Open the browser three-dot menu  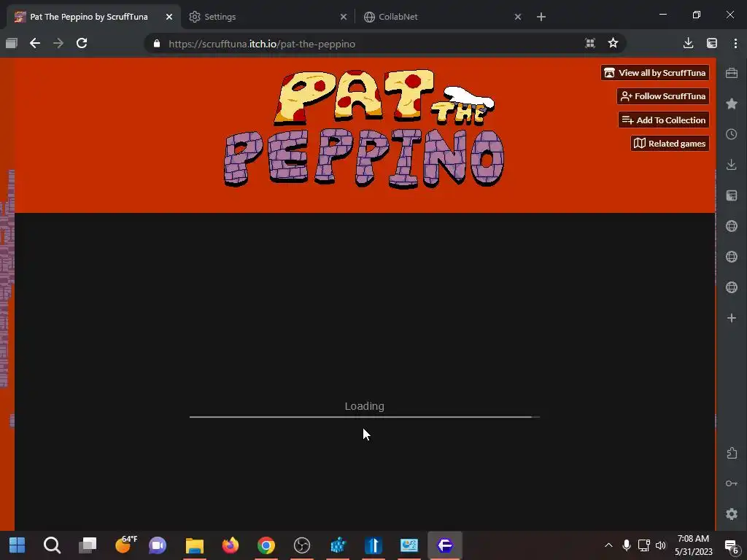click(x=735, y=43)
